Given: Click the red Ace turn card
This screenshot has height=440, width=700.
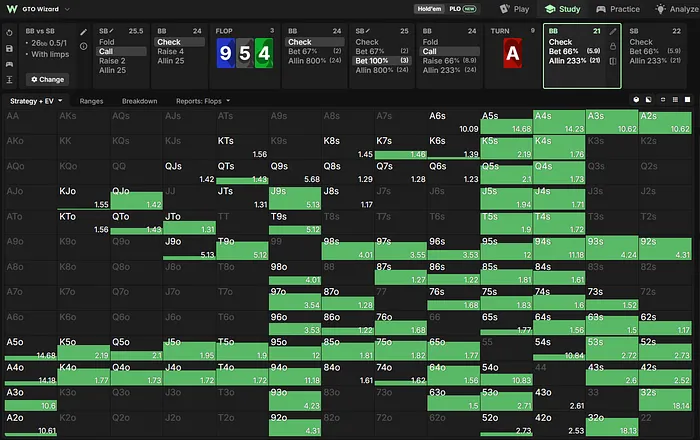Looking at the screenshot, I should click(x=512, y=53).
